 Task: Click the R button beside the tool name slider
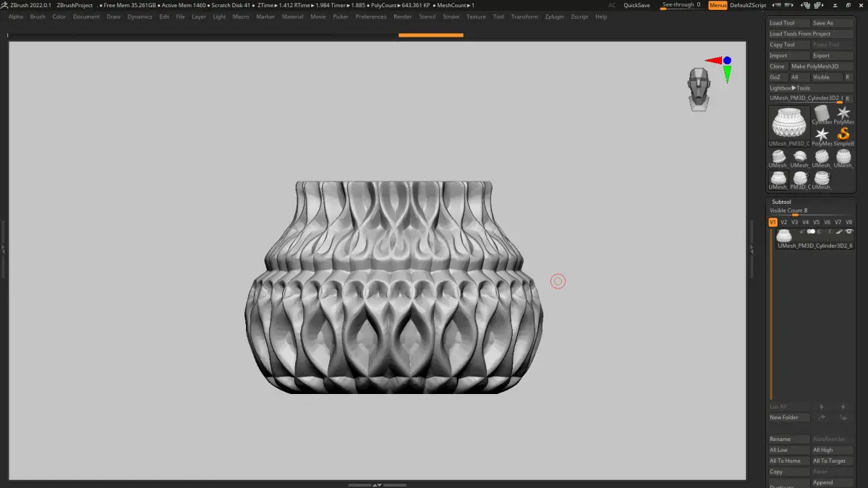click(x=848, y=98)
